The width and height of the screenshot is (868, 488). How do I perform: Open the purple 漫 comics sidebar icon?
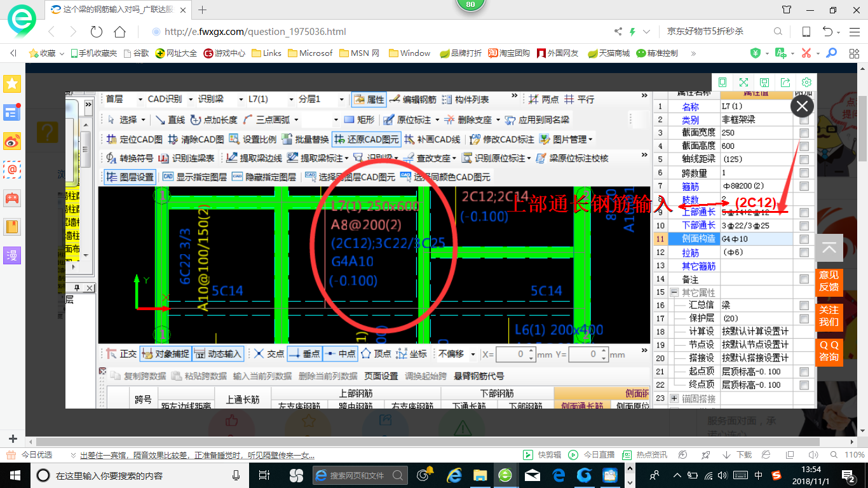pos(12,255)
